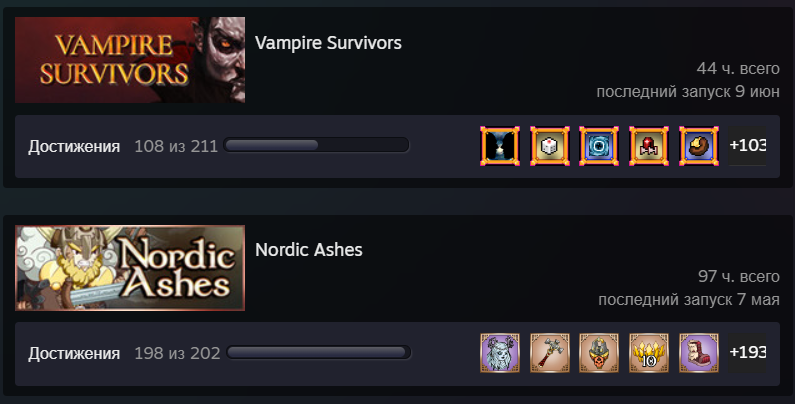Open the horned ice spirit achievement icon
This screenshot has width=795, height=404.
point(499,353)
